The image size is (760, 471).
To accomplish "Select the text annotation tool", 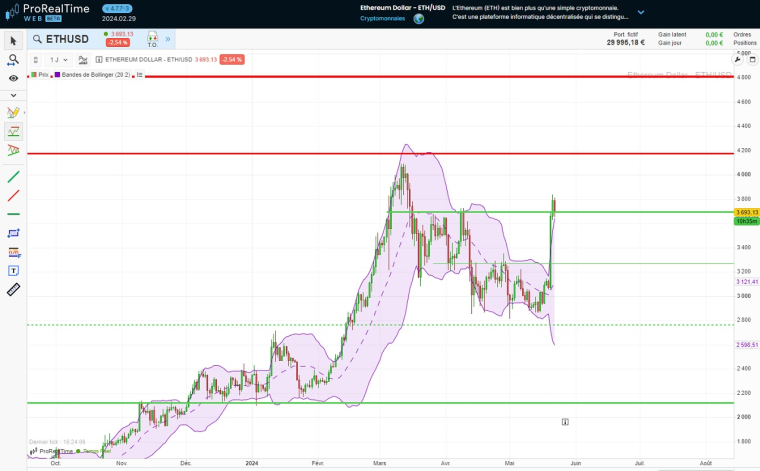I will 13,270.
